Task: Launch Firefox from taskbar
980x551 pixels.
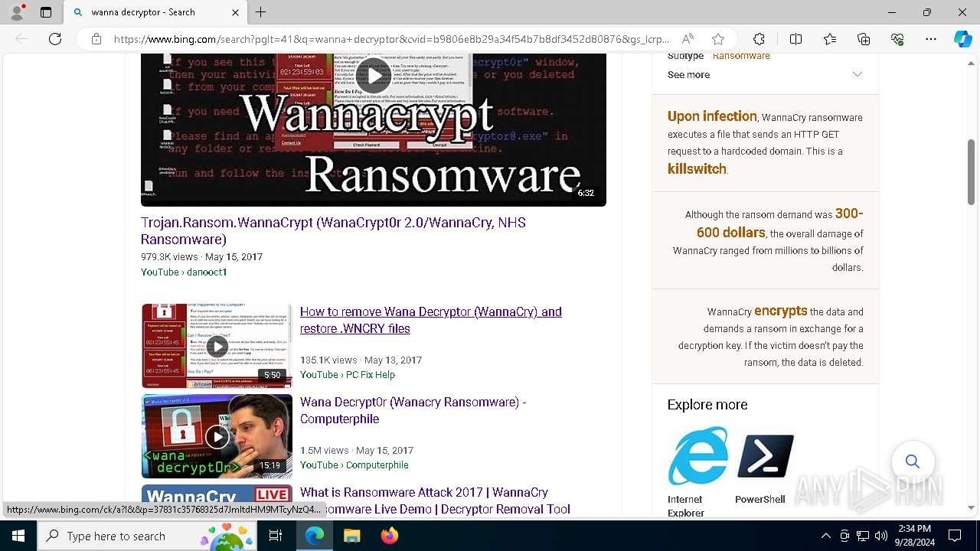Action: pyautogui.click(x=390, y=536)
